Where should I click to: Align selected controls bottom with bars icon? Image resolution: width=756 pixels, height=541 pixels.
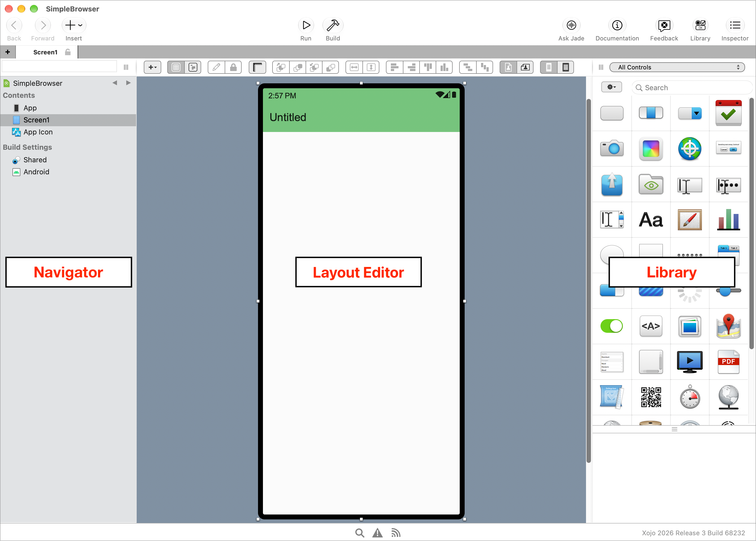pos(444,67)
